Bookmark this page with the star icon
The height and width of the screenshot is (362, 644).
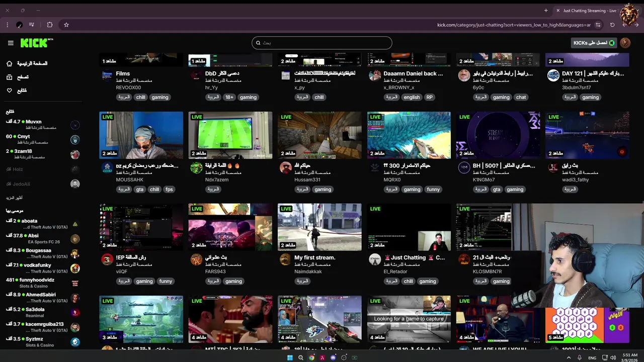coord(66,25)
